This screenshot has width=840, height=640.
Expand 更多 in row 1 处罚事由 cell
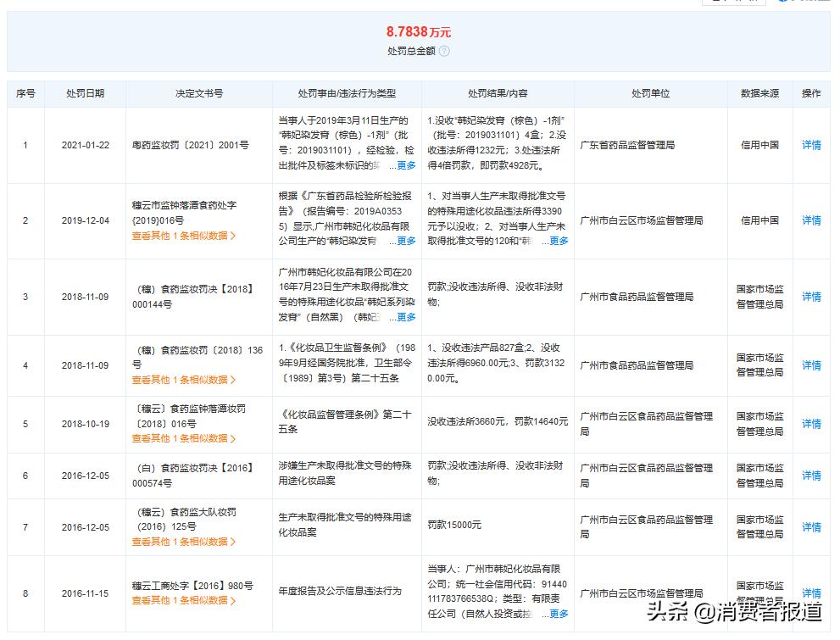click(405, 165)
